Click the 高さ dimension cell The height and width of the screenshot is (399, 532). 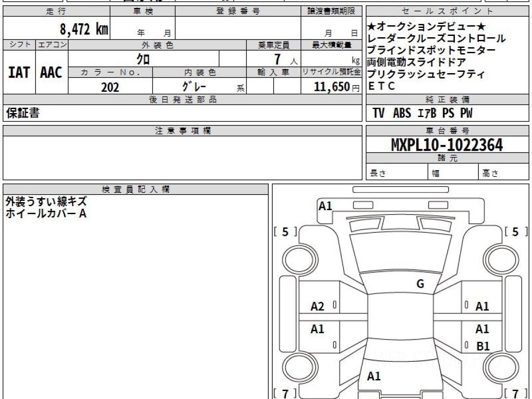(x=504, y=172)
